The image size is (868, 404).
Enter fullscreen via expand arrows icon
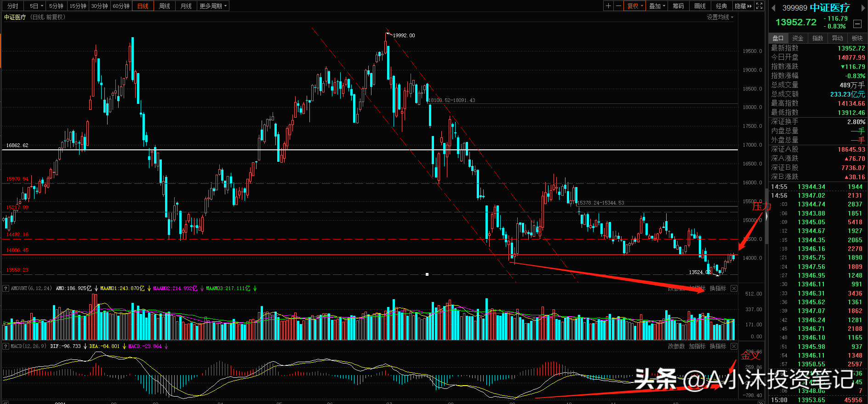click(759, 6)
